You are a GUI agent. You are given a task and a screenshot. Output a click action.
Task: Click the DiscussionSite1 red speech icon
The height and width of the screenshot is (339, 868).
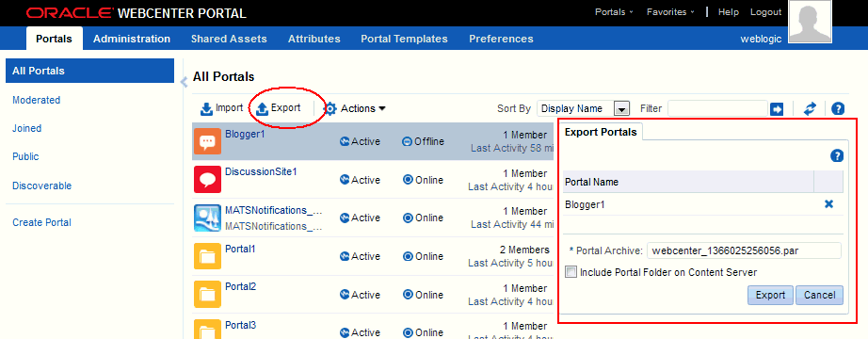tap(208, 180)
